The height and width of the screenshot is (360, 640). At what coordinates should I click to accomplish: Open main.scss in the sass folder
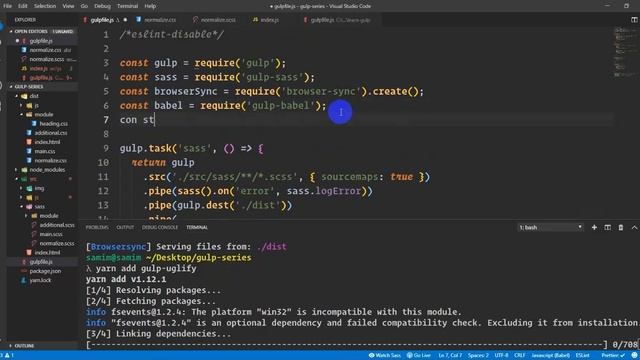[51, 234]
